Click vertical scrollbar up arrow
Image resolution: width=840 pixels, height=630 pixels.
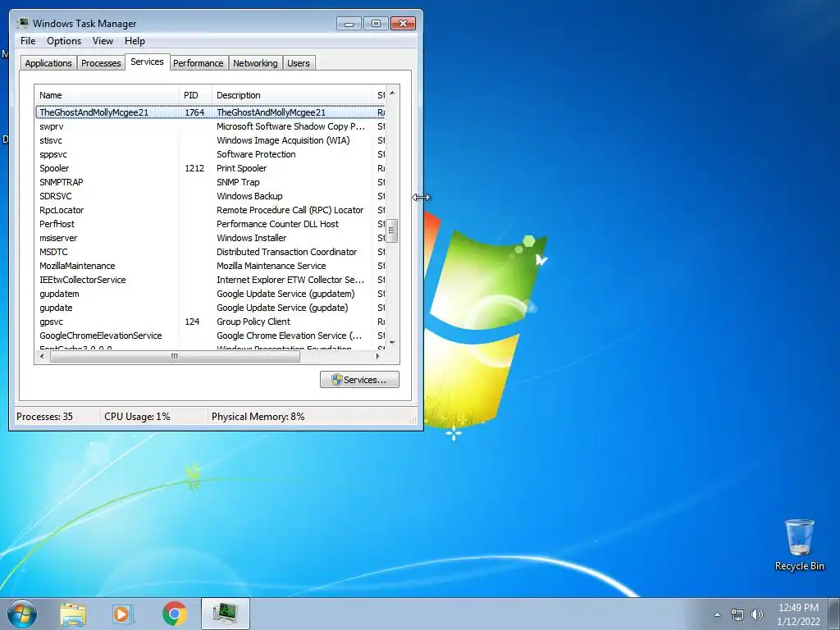pos(392,93)
